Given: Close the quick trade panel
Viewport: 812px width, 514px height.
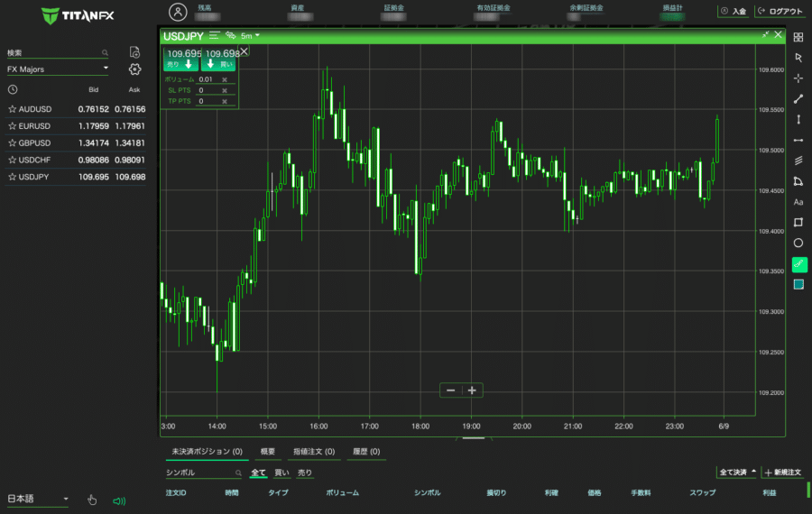Looking at the screenshot, I should (x=244, y=51).
